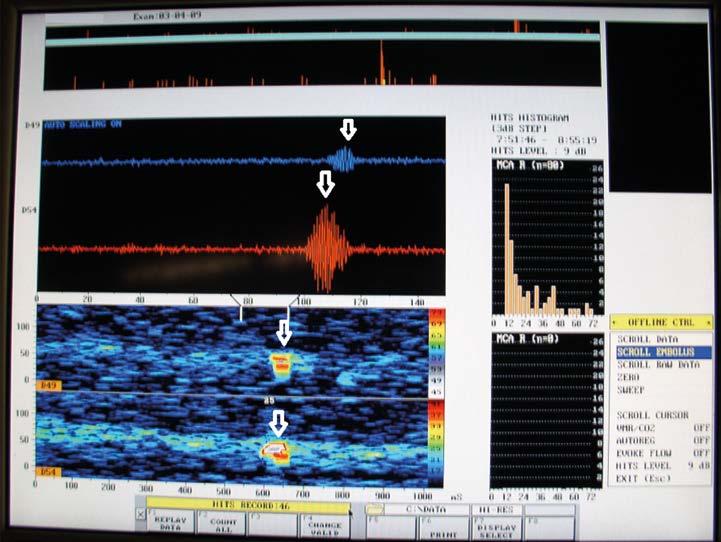Click the embolus hot spot in P49 spectrogram
This screenshot has width=721, height=542.
(x=280, y=365)
